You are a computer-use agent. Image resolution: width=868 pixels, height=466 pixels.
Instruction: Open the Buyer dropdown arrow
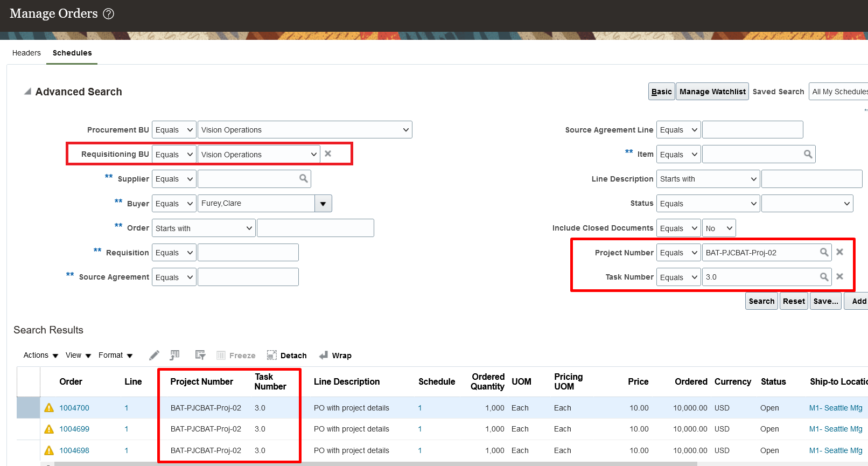pos(323,204)
